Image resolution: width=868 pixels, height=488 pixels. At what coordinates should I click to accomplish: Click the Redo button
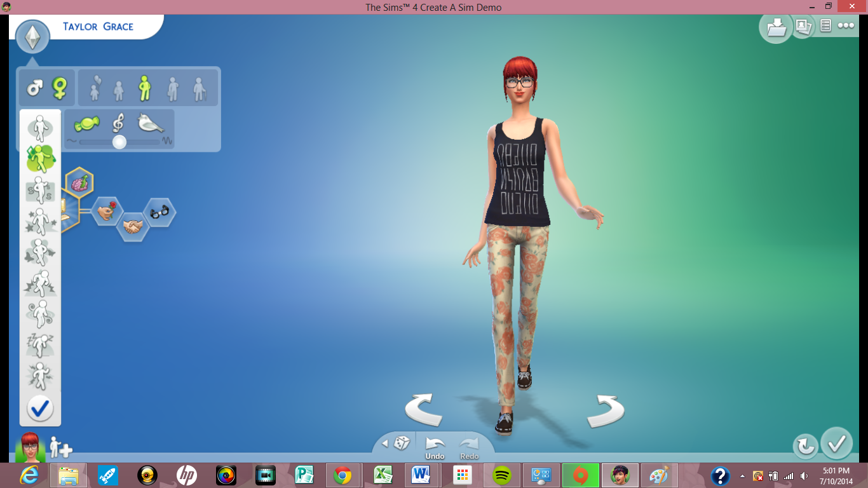tap(470, 447)
